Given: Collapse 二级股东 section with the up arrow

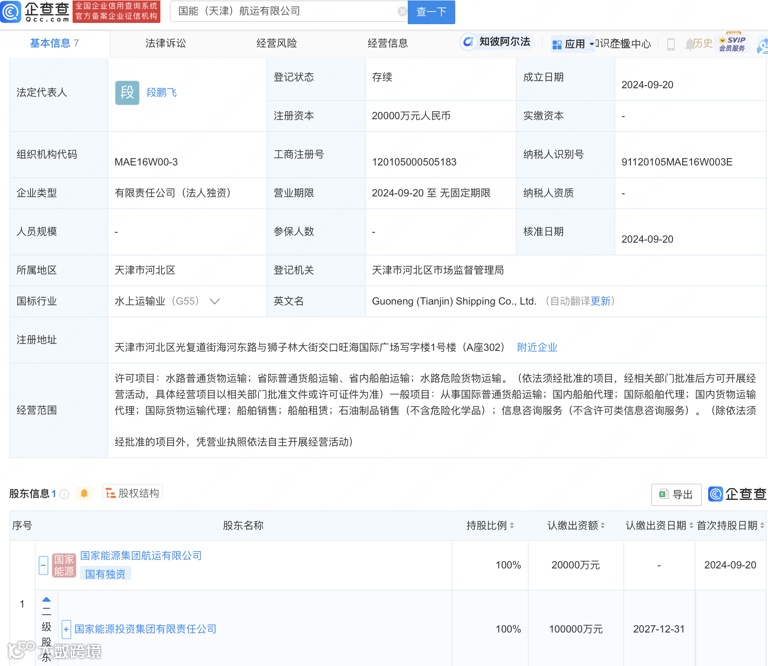Looking at the screenshot, I should click(46, 600).
